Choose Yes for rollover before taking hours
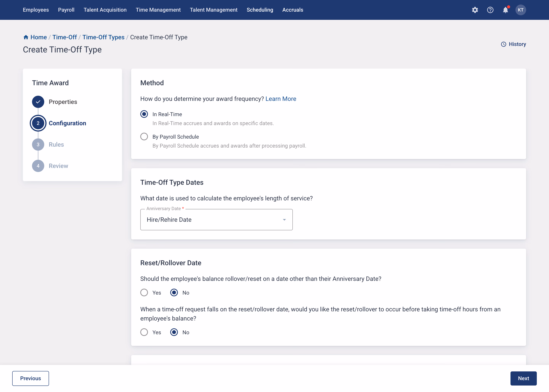 [144, 332]
